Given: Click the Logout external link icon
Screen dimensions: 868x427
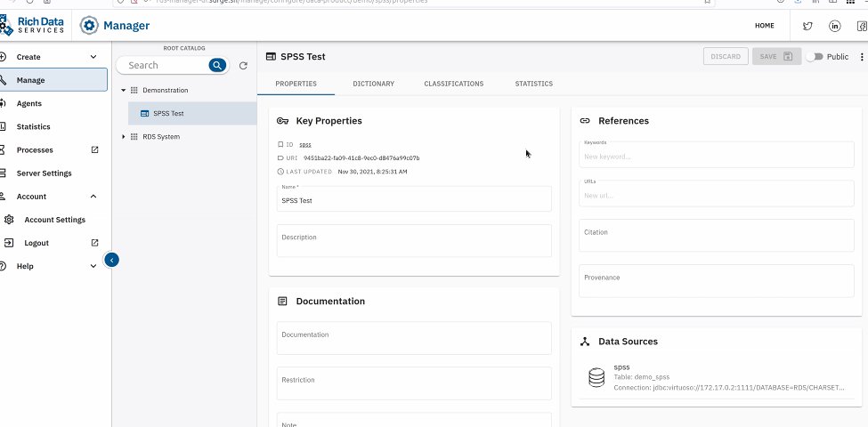Looking at the screenshot, I should click(94, 243).
